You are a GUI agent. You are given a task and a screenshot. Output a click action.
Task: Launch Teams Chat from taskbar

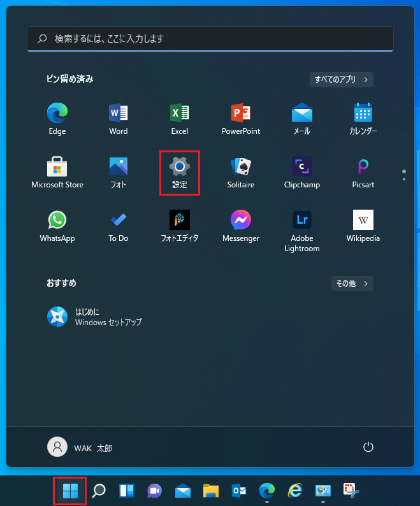tap(155, 491)
